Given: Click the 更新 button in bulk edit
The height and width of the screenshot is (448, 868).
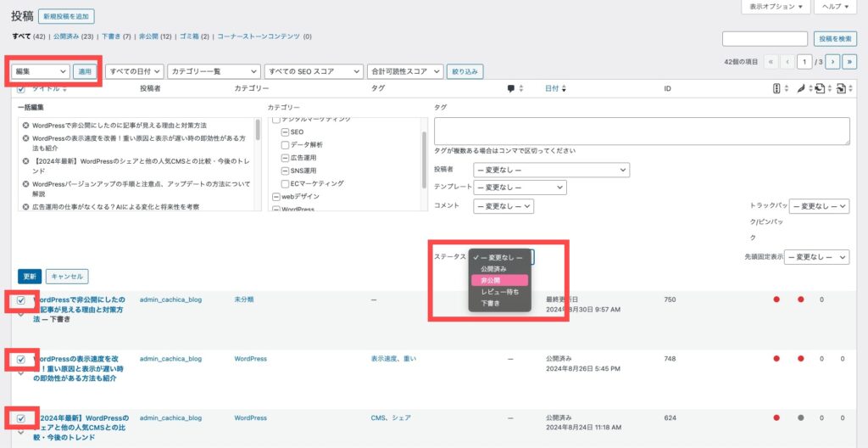Looking at the screenshot, I should pyautogui.click(x=30, y=276).
